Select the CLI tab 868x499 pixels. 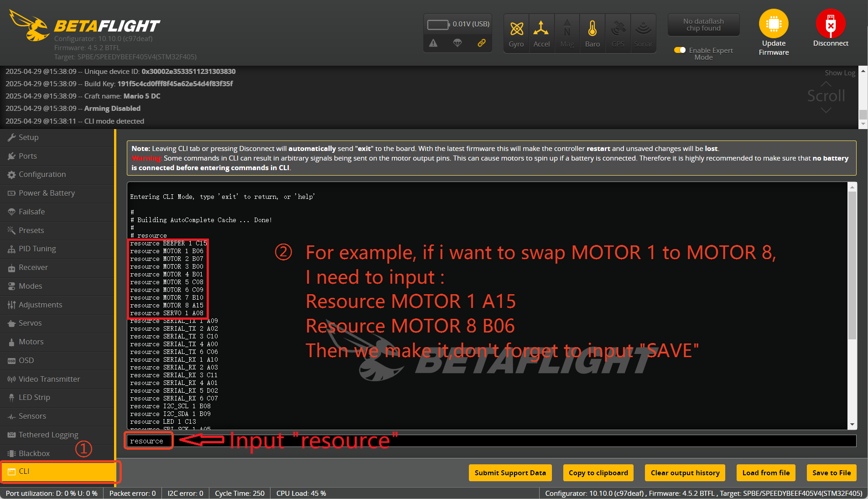[x=58, y=472]
